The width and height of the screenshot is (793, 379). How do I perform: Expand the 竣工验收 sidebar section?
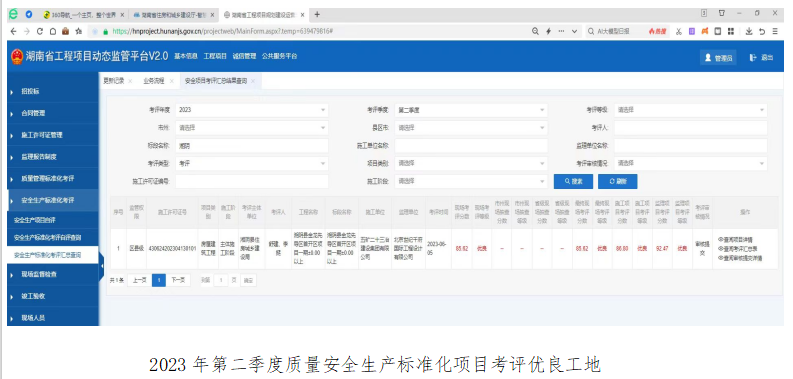pos(53,296)
